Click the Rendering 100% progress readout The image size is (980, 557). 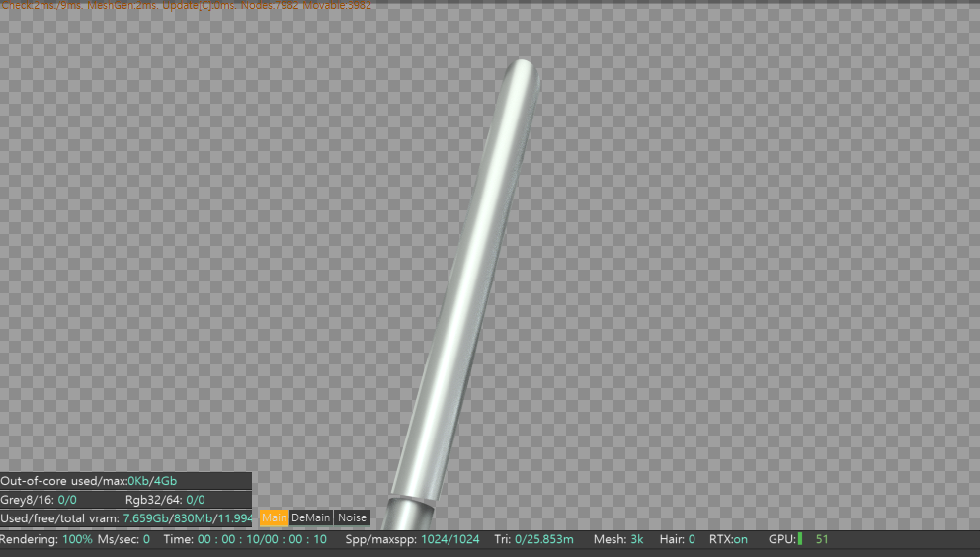click(46, 539)
